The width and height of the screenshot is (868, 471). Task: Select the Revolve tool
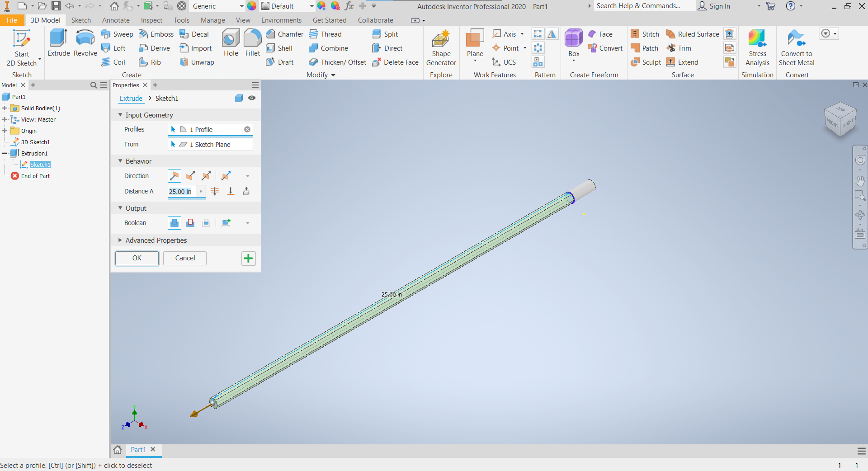click(85, 43)
